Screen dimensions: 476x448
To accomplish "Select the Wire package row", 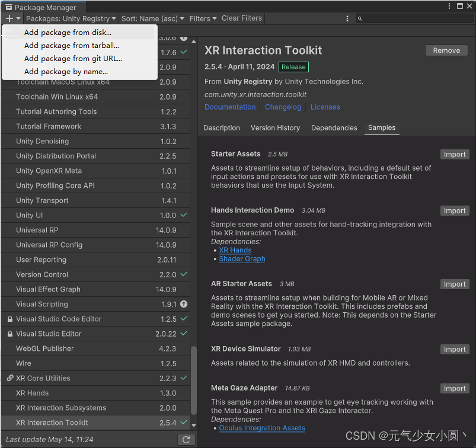I will [x=95, y=363].
